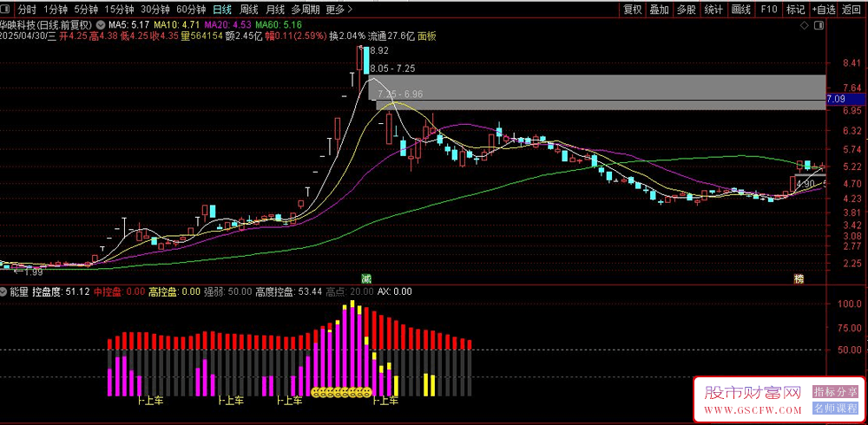Click the diamond icon at chart top-right
The height and width of the screenshot is (425, 868).
[804, 26]
